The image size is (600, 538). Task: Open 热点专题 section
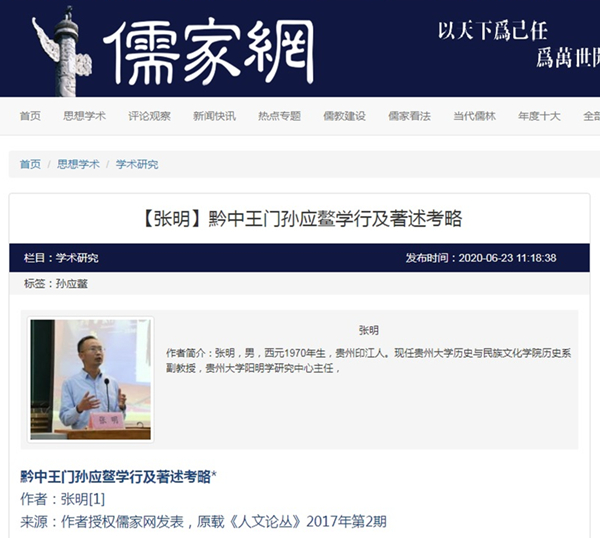[x=279, y=116]
